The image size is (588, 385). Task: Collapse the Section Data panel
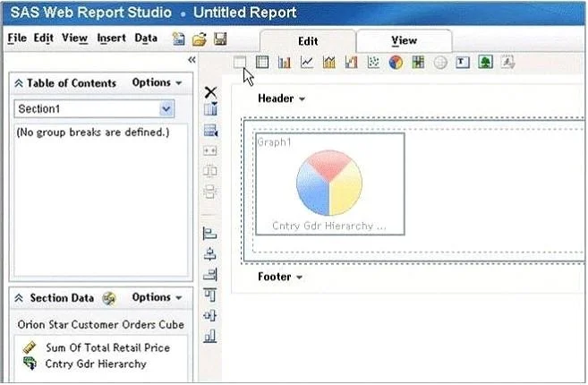19,298
